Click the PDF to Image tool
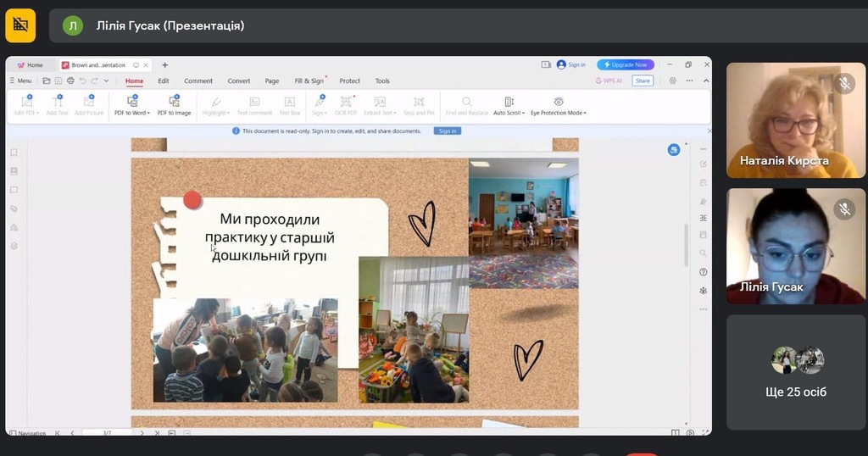 click(174, 105)
